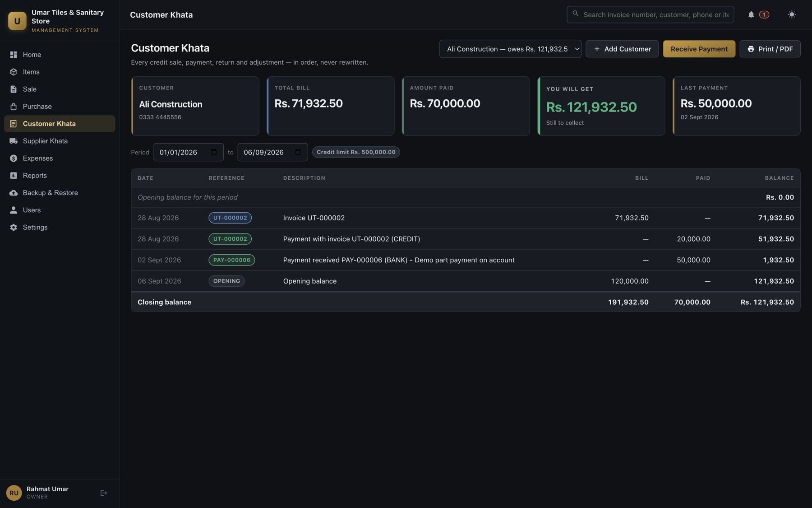Click the plus icon on Add Customer
This screenshot has height=508, width=812.
(597, 49)
